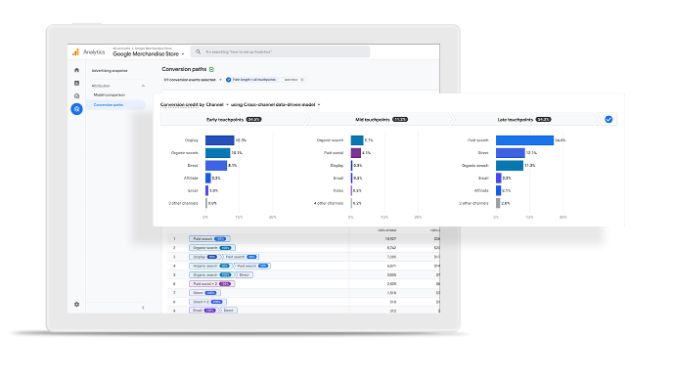Click Paid search chip in row 4 path
Image resolution: width=679 pixels, height=391 pixels.
(252, 266)
